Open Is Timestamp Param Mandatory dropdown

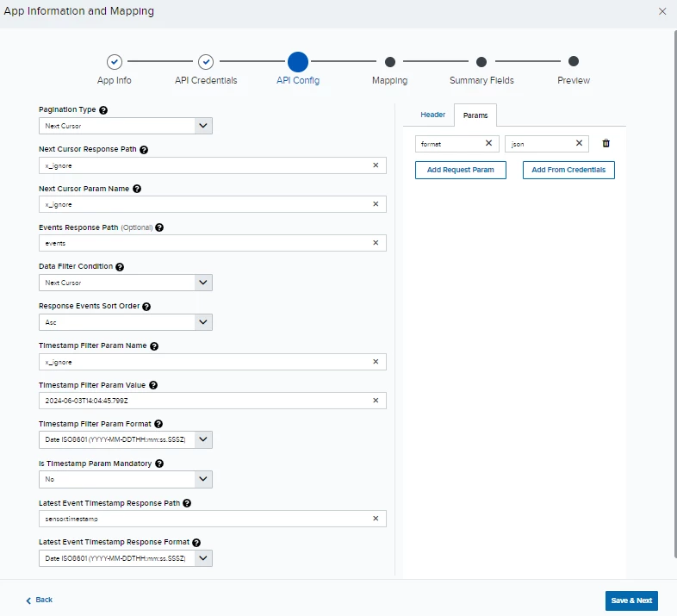pyautogui.click(x=126, y=480)
